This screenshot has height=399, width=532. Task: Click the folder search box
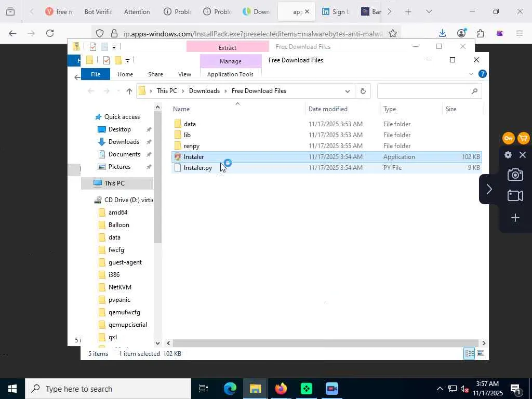pos(429,91)
